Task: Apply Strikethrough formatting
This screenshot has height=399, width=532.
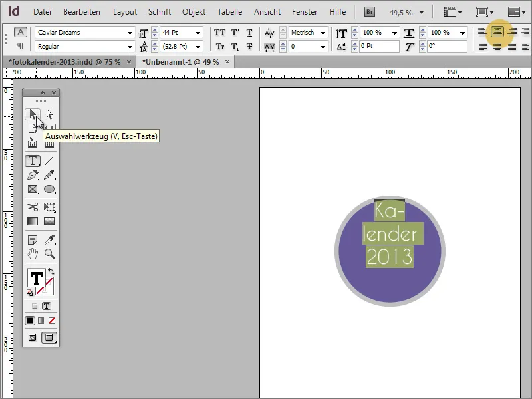Action: tap(249, 47)
